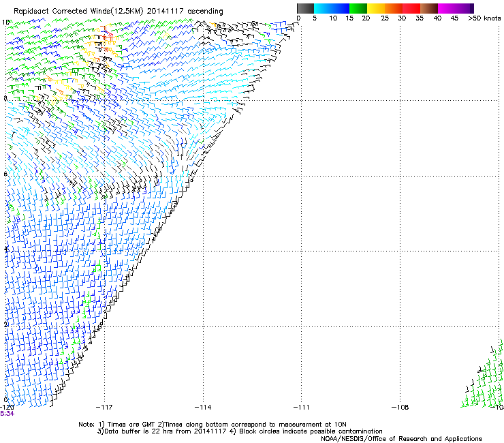Click the red 30-35 knots legend swatch
Image resolution: width=504 pixels, height=443 pixels.
point(411,8)
